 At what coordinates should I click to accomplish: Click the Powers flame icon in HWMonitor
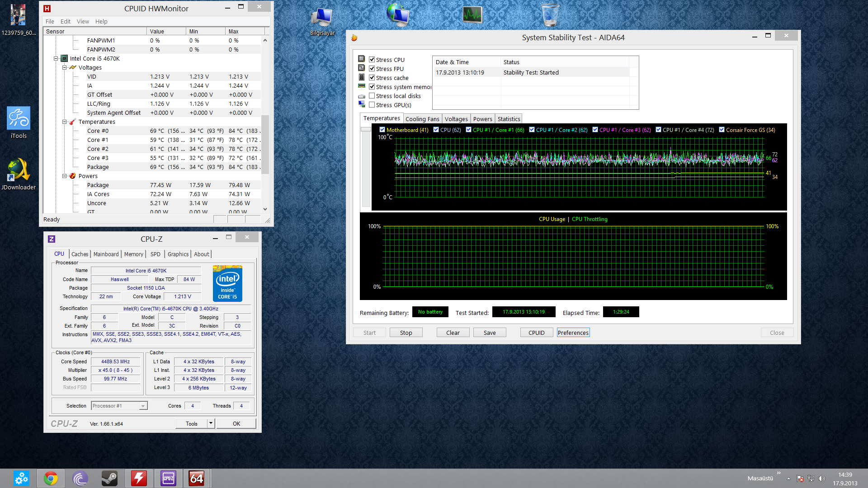[72, 176]
